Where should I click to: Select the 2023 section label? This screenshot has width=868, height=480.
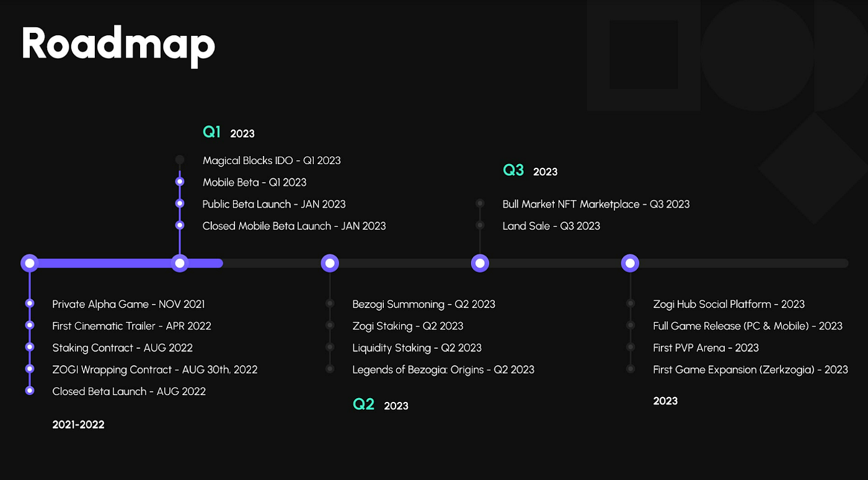pos(665,400)
